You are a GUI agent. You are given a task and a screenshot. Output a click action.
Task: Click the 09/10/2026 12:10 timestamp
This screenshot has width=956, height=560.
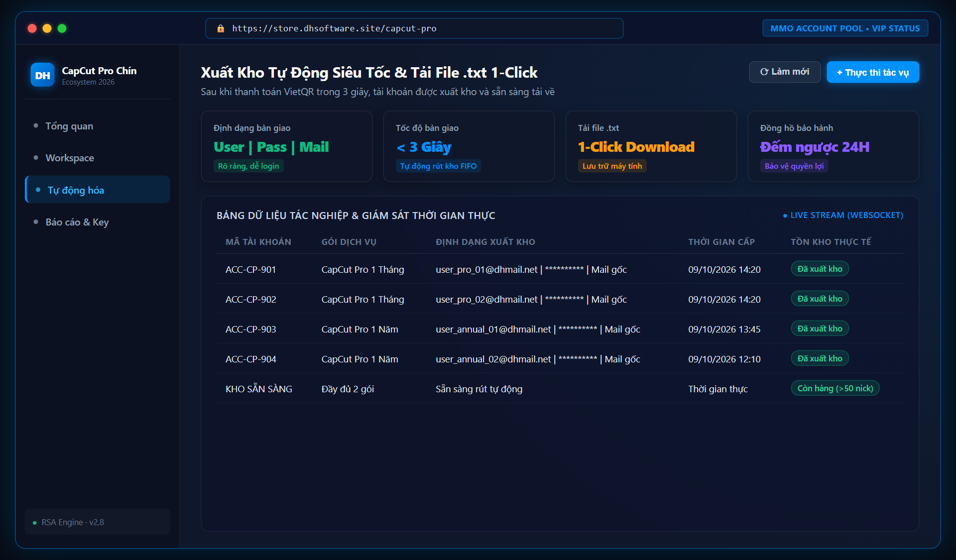[724, 359]
